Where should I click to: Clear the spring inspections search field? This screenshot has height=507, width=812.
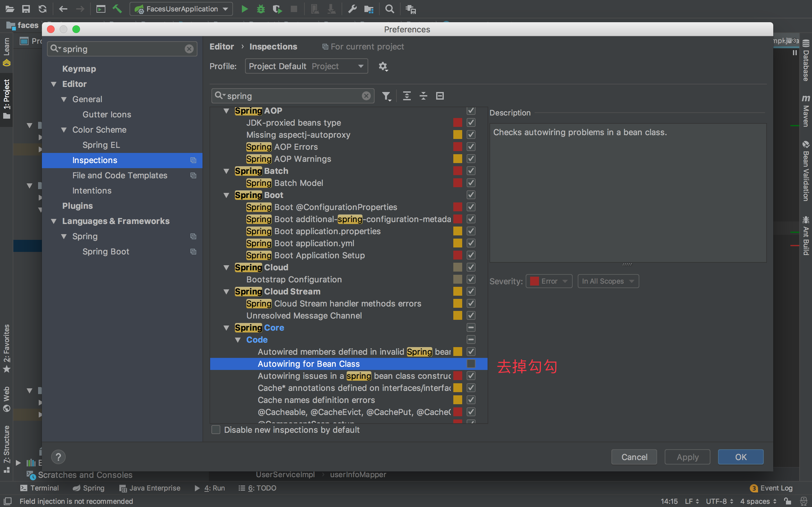[366, 96]
